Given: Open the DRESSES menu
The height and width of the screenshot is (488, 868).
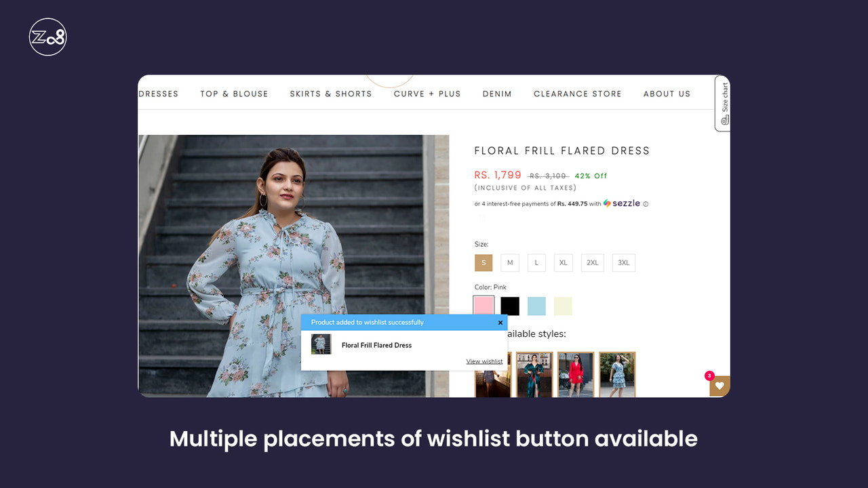Looking at the screenshot, I should pos(158,94).
